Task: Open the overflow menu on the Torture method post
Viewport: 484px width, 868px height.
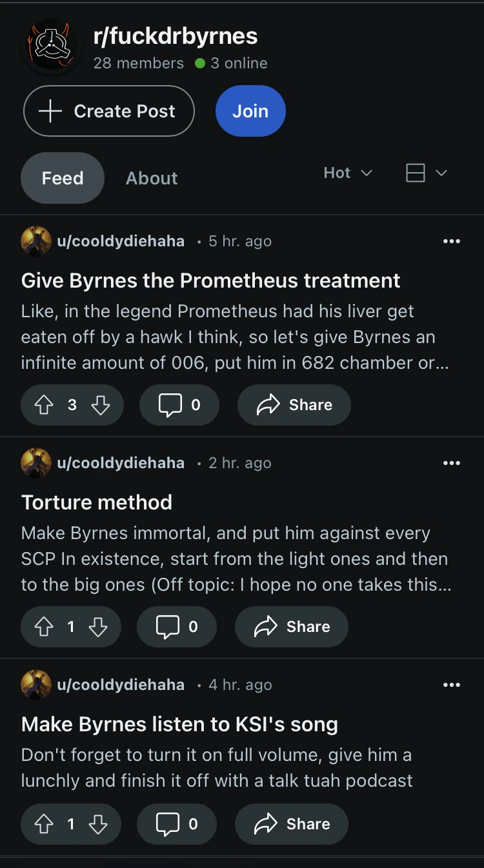Action: click(x=452, y=462)
